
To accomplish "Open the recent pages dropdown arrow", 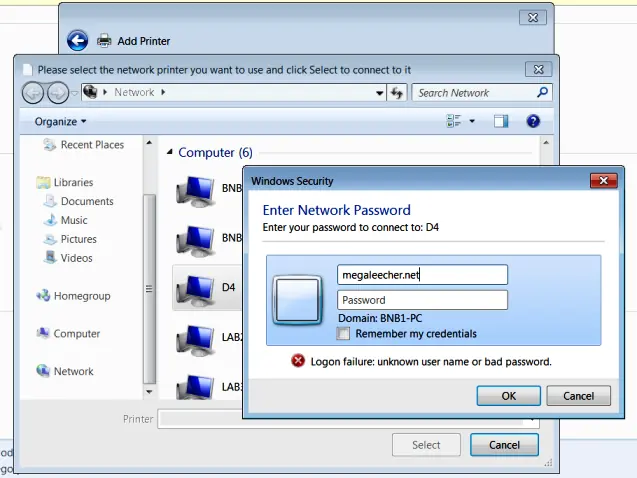I will pyautogui.click(x=74, y=93).
